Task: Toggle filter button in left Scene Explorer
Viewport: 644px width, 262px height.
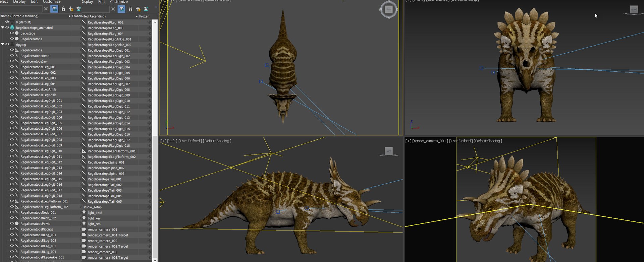Action: point(54,9)
